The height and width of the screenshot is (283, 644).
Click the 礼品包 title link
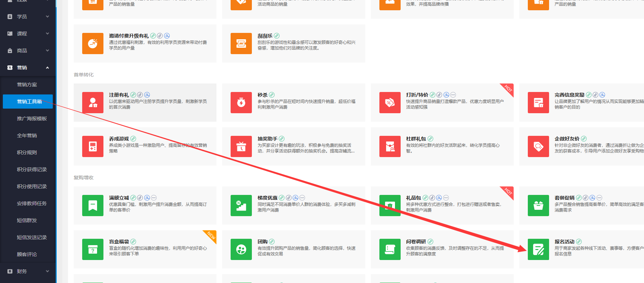413,198
